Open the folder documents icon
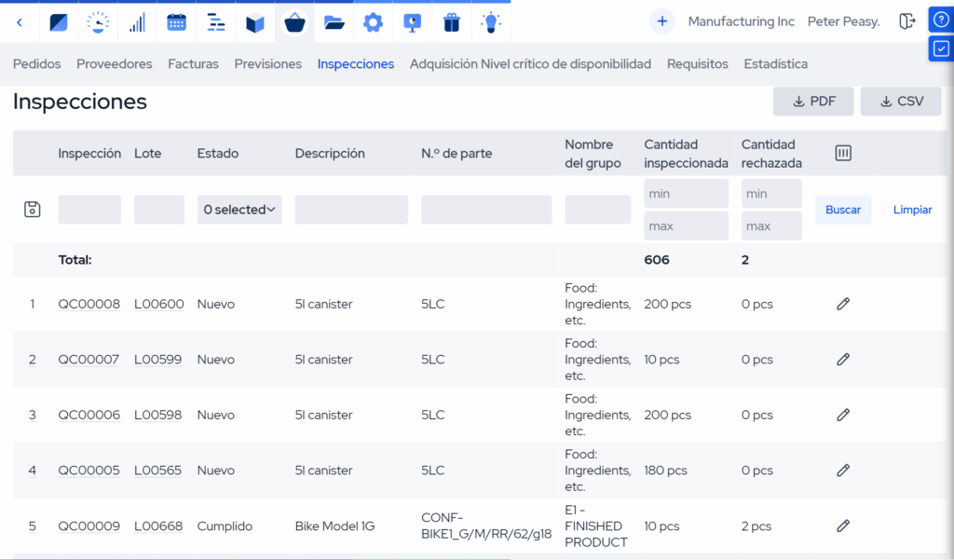The height and width of the screenshot is (560, 954). tap(334, 21)
